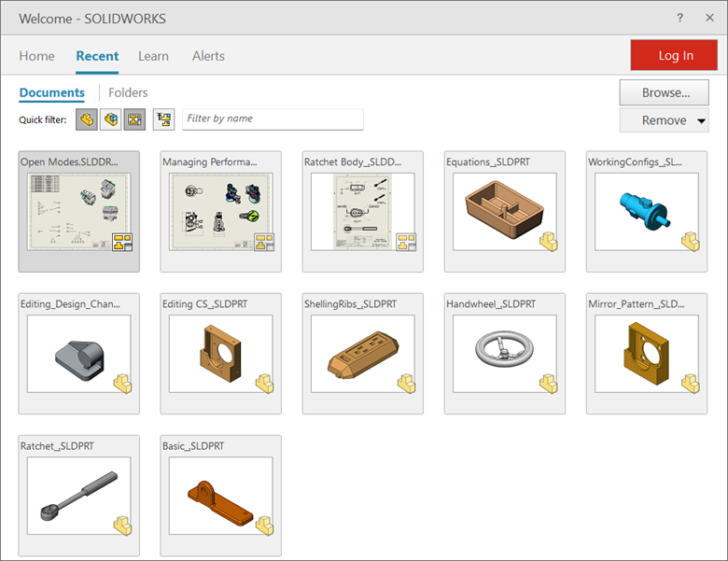Click the 'Handwheel_.SLDPRT' file name

491,304
